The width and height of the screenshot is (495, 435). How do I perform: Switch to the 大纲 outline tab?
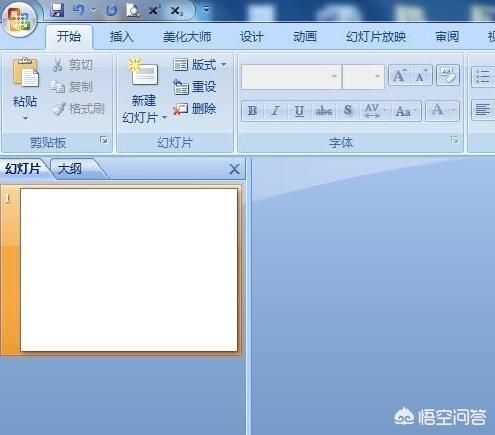[70, 169]
